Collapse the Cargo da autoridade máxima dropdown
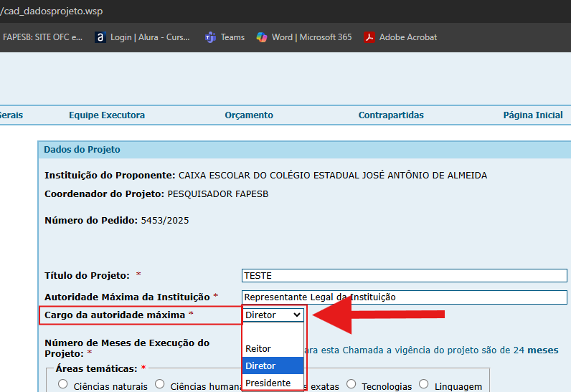 click(273, 315)
